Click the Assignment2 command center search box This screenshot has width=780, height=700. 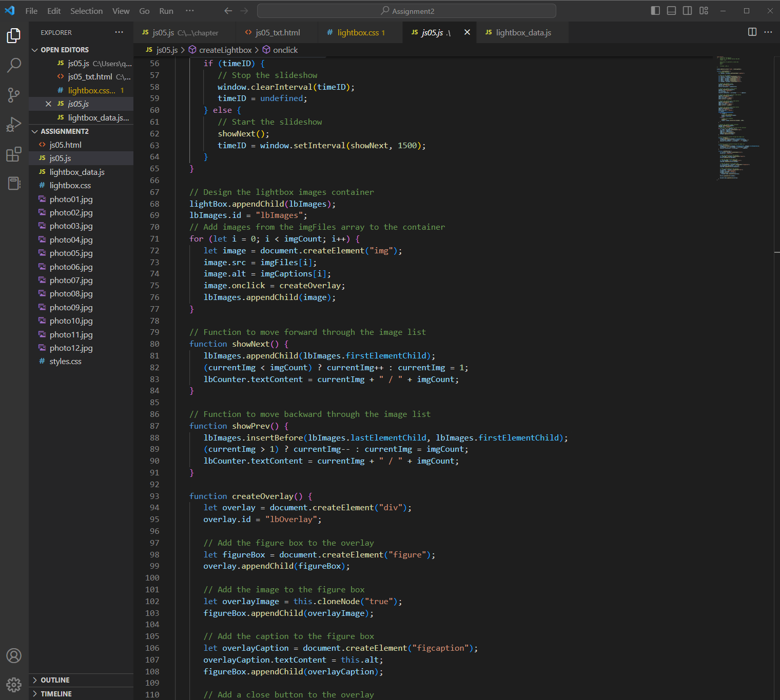pyautogui.click(x=406, y=11)
